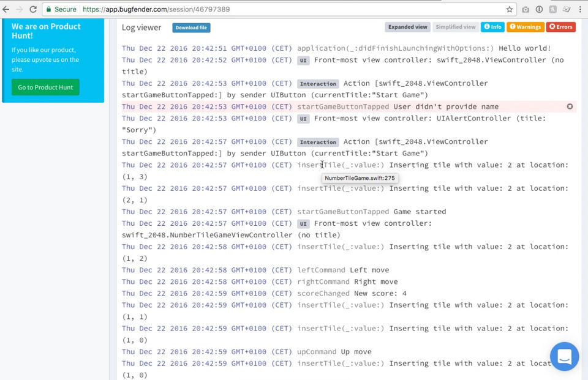Bookmark page with the star icon
The image size is (588, 380).
point(509,9)
